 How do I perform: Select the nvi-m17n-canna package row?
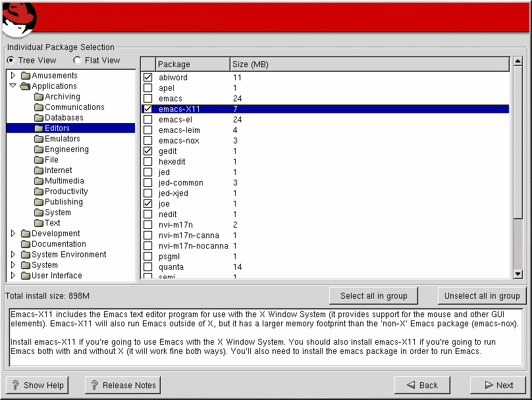coord(325,236)
